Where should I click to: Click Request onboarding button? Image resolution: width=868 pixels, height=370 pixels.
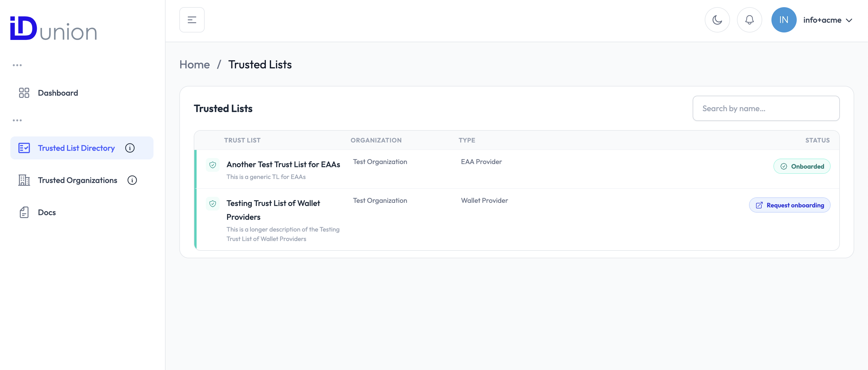789,205
